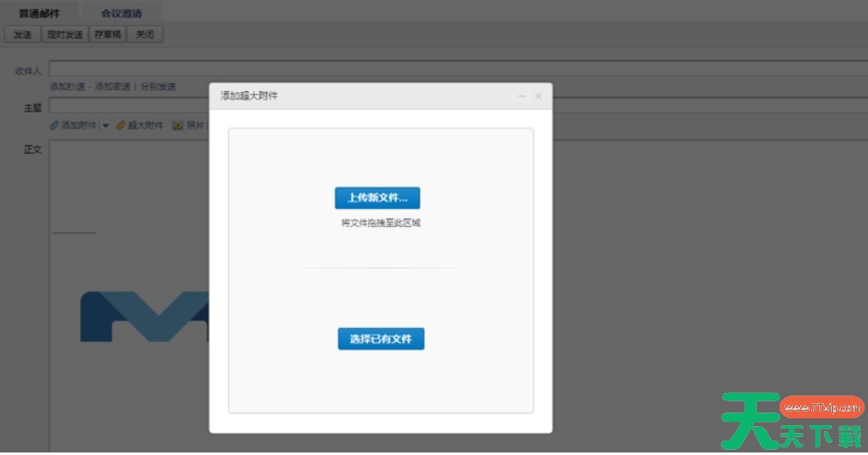Screen dimensions: 868x455
Task: Click the 分别发送 link
Action: (158, 87)
